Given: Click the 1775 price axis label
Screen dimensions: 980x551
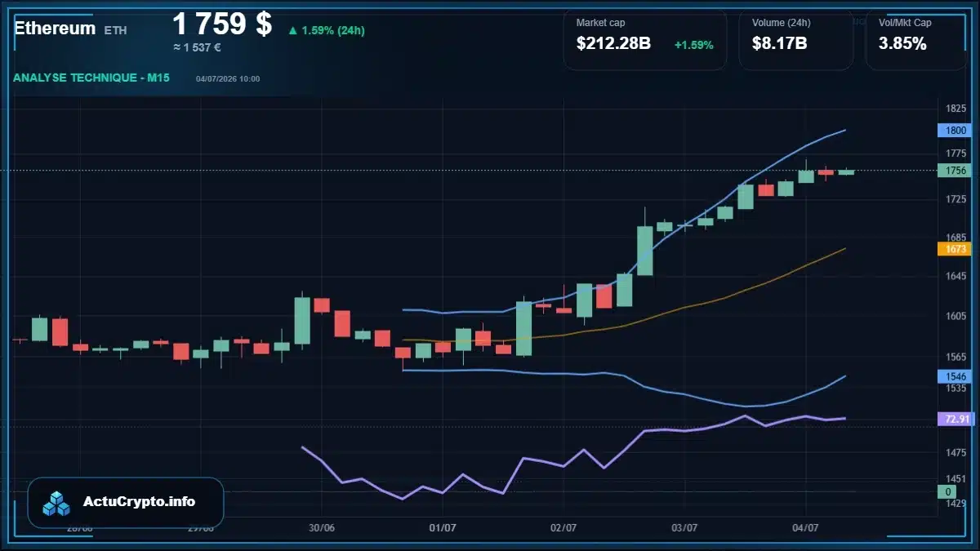Looking at the screenshot, I should [955, 153].
